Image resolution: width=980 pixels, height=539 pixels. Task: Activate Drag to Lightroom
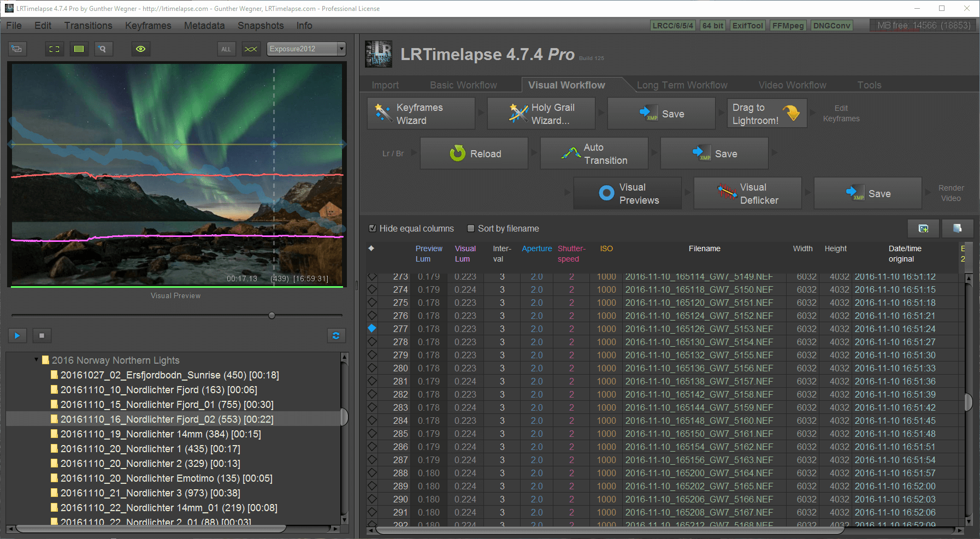(x=766, y=113)
